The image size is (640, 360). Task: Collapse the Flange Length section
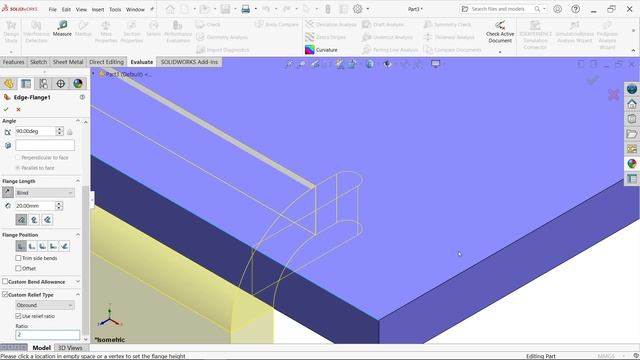[78, 181]
